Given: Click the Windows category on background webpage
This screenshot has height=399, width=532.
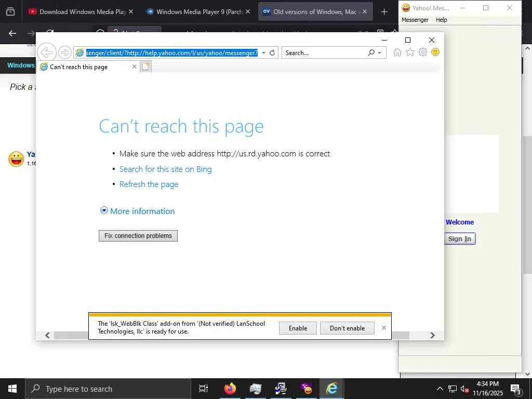Looking at the screenshot, I should point(21,65).
